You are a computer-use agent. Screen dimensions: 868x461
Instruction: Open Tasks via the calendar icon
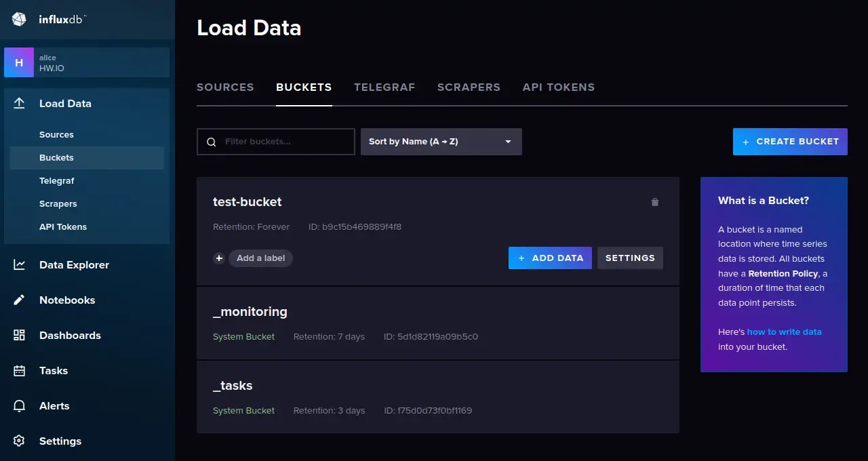click(x=20, y=370)
